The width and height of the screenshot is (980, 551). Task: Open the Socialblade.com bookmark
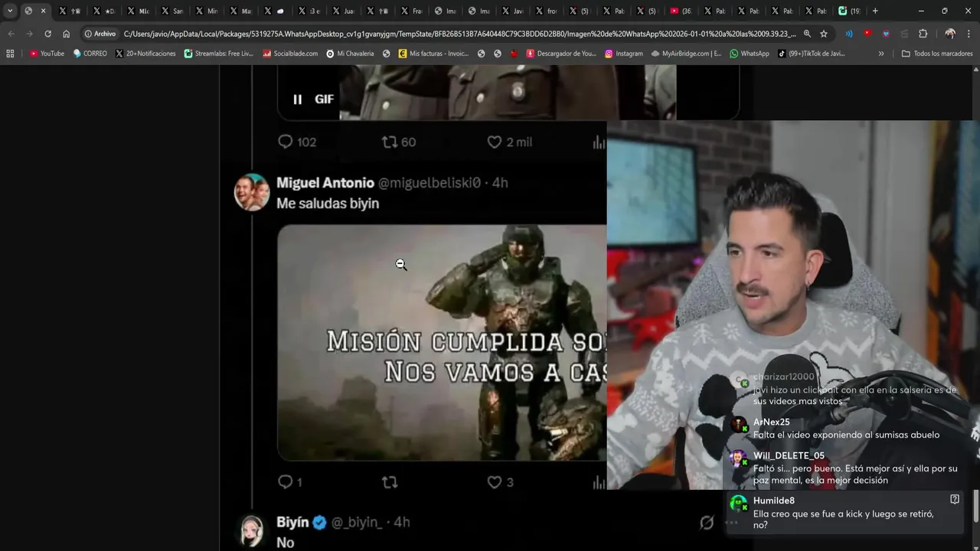290,54
